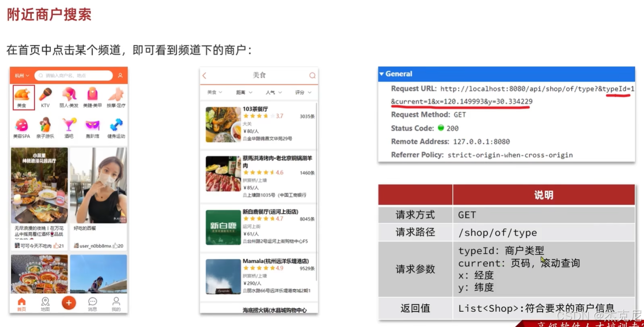Screen dimensions: 644x327
Task: Click the List<Shop> return value cell
Action: click(544, 308)
